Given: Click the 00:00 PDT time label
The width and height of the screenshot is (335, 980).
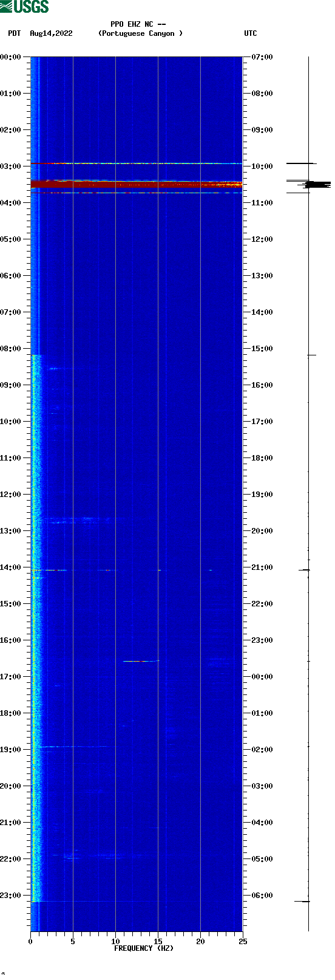Looking at the screenshot, I should coord(11,57).
